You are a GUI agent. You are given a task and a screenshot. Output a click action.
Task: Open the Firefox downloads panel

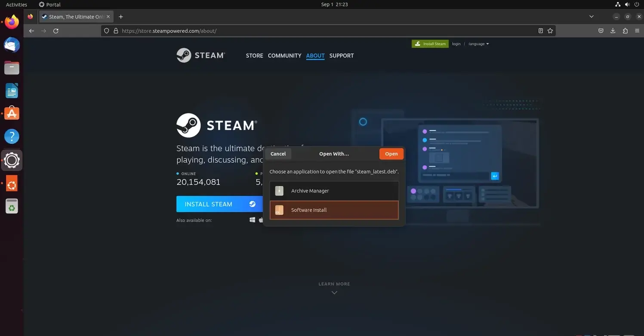coord(613,31)
